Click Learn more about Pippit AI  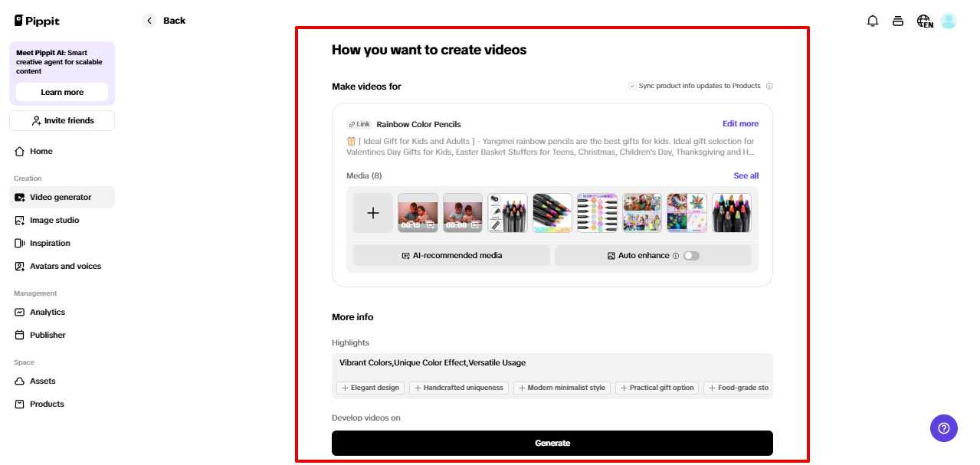[x=61, y=91]
